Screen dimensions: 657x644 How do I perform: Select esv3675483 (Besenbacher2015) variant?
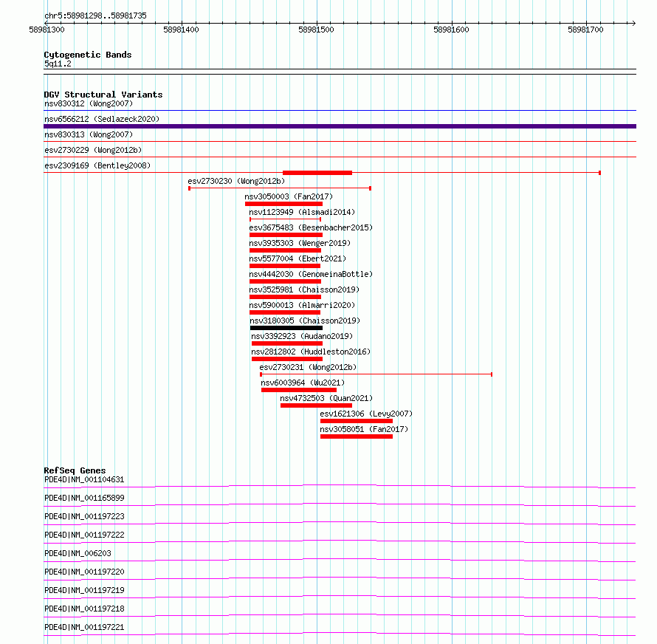tap(311, 227)
